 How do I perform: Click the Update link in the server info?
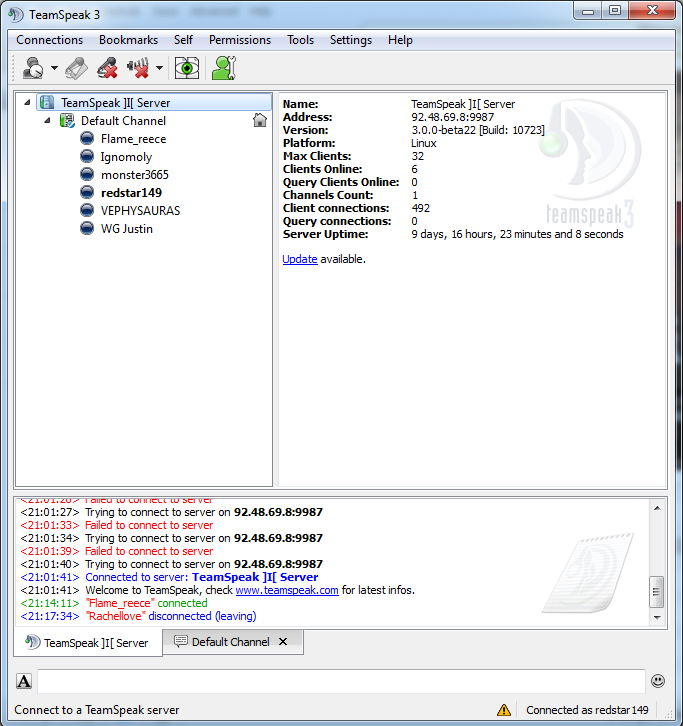click(300, 259)
